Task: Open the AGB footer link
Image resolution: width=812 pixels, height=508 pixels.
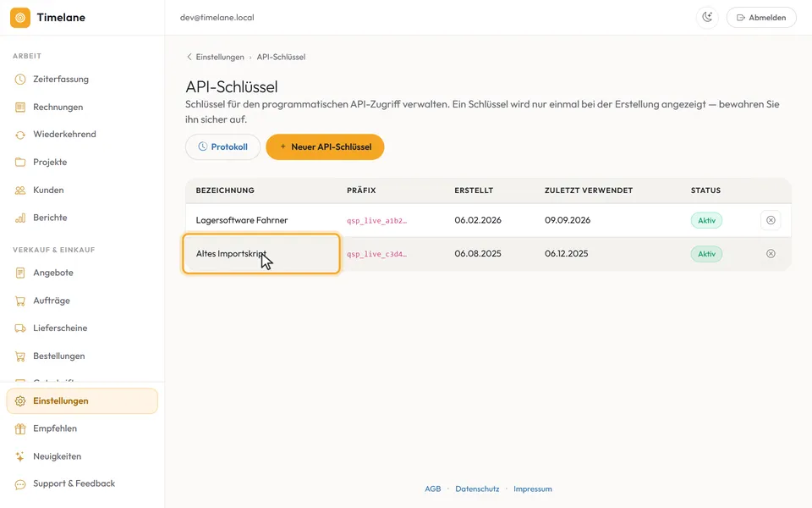Action: click(x=433, y=489)
